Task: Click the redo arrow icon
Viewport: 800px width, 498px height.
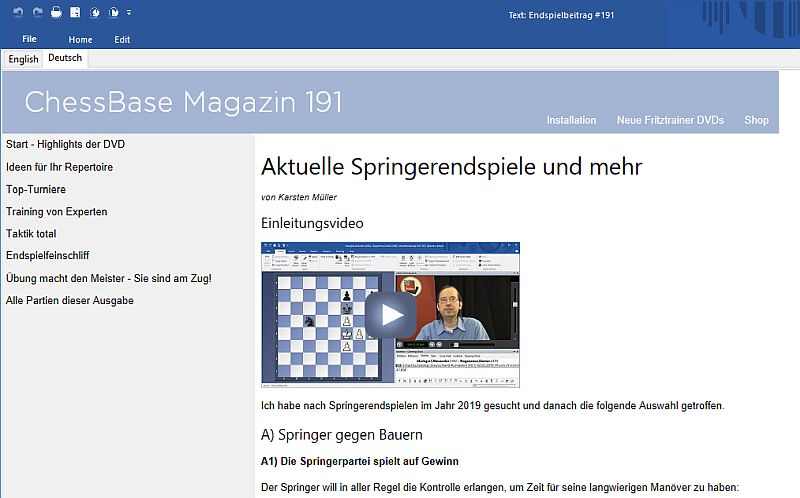Action: coord(37,13)
